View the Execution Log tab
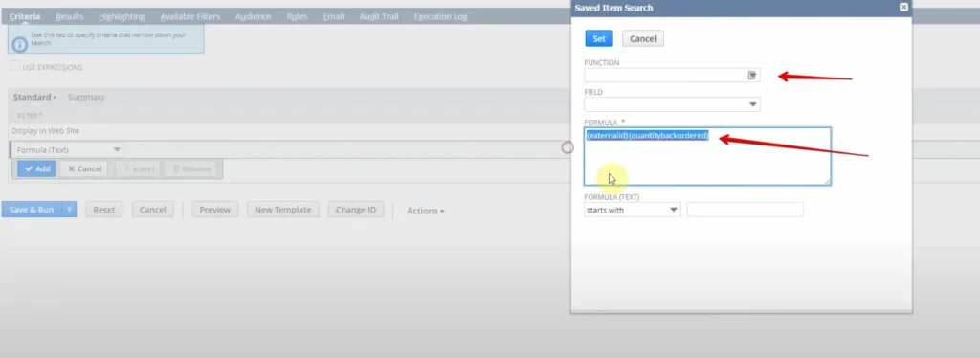 [x=440, y=17]
